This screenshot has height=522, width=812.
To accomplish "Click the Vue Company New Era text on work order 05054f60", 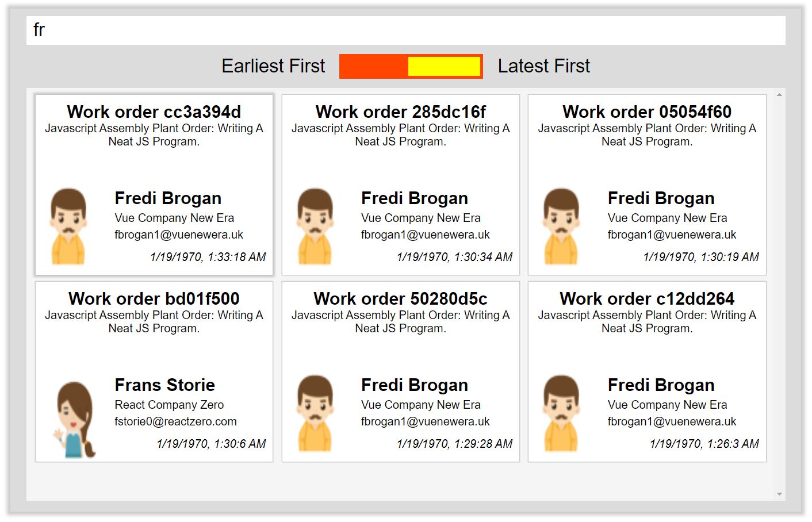I will [x=667, y=217].
